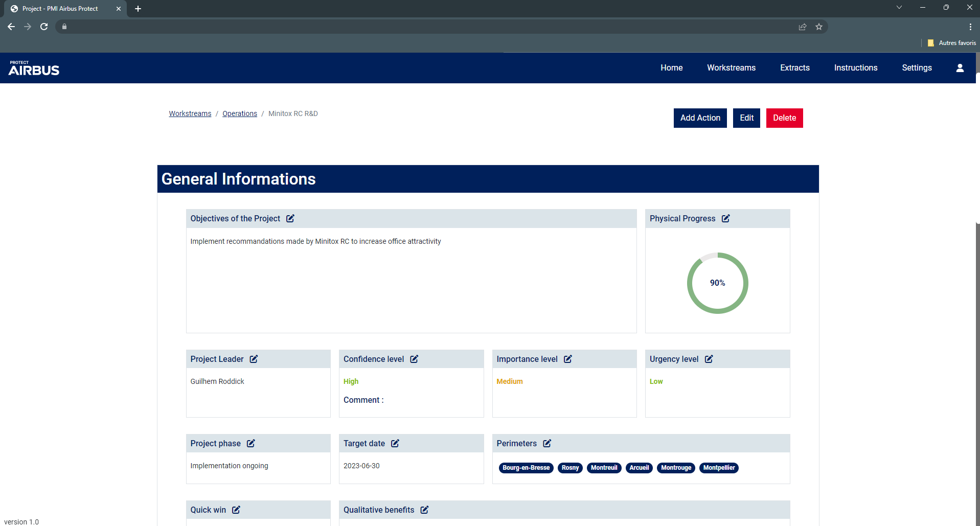Viewport: 980px width, 526px height.
Task: Click the Montreuil perimeter badge
Action: pyautogui.click(x=604, y=468)
